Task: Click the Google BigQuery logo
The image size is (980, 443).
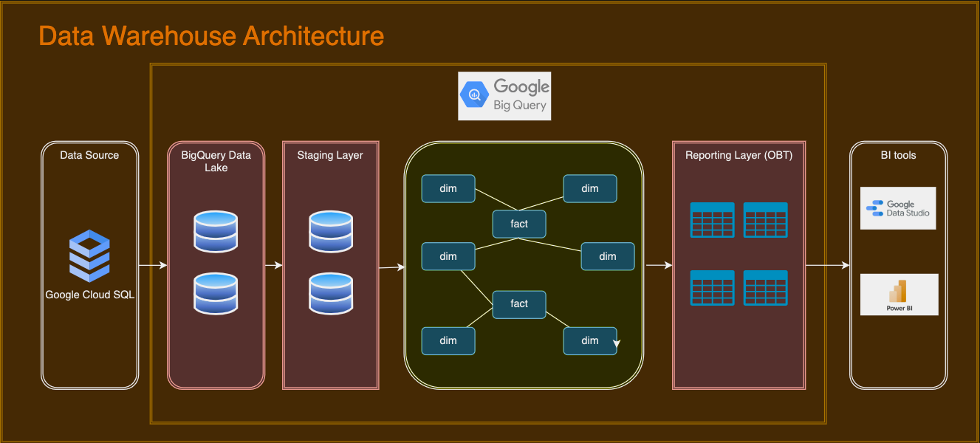Action: [x=504, y=96]
